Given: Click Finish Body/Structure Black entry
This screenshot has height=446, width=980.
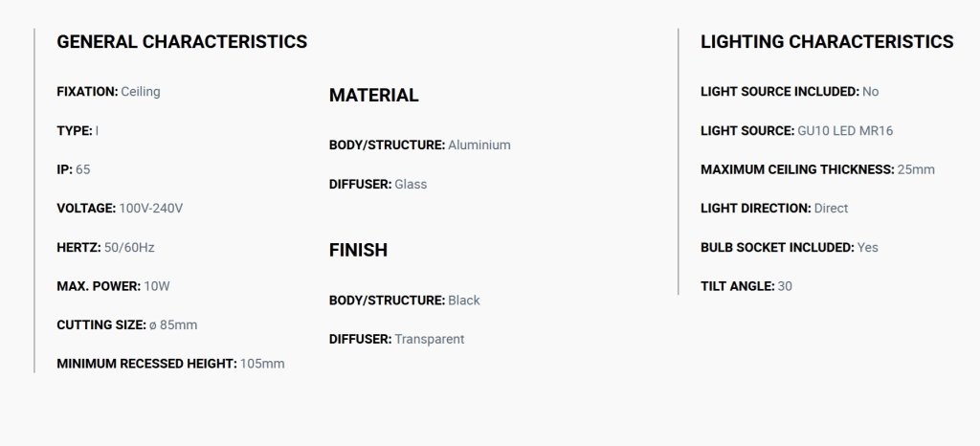Looking at the screenshot, I should [x=405, y=301].
